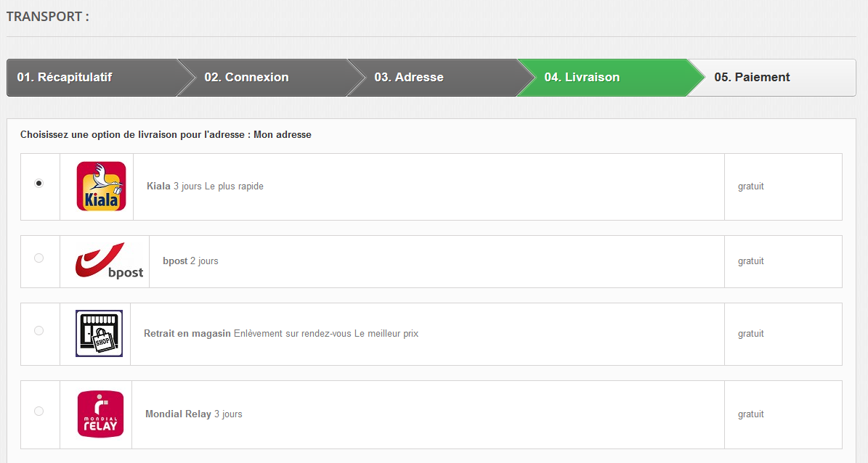Click the Kiala carrier logo
The height and width of the screenshot is (463, 868).
[101, 187]
